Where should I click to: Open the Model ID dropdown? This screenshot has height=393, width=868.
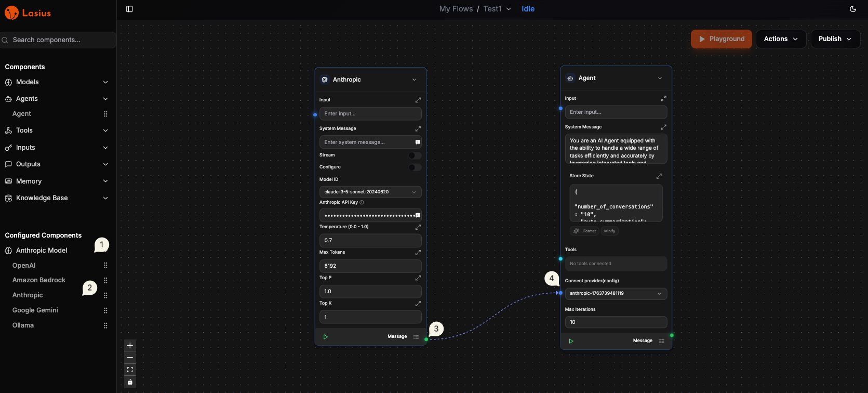370,192
